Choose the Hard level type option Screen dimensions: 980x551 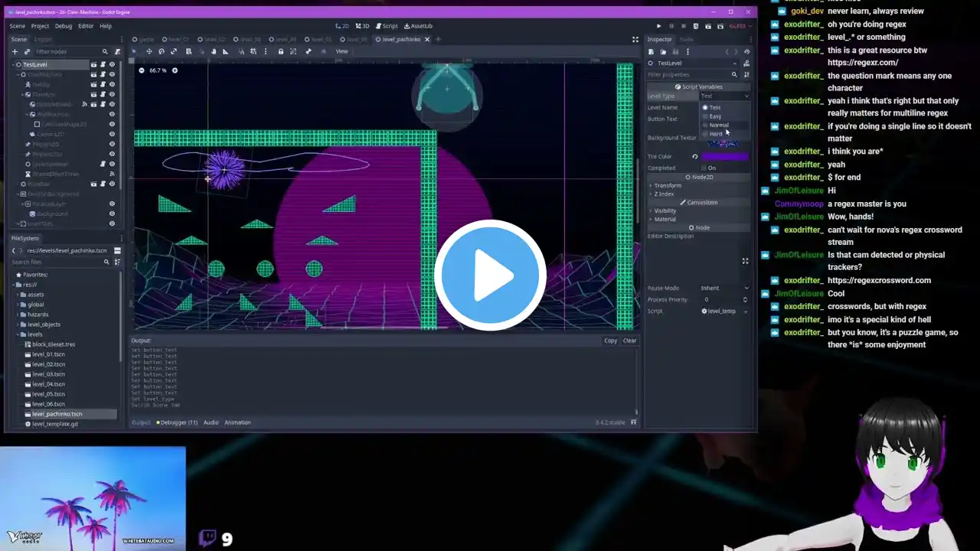(715, 134)
